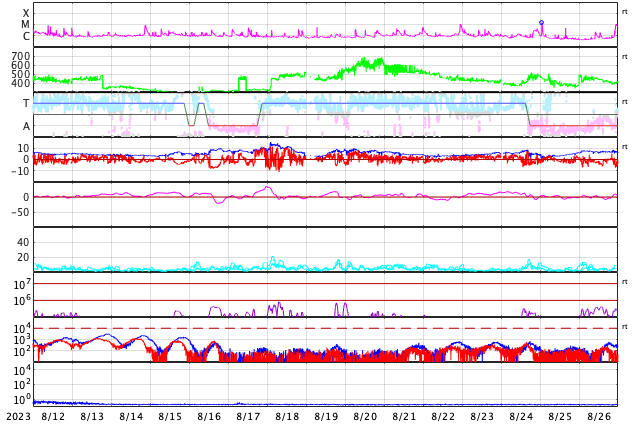Click the 8/23 date label

(x=482, y=416)
